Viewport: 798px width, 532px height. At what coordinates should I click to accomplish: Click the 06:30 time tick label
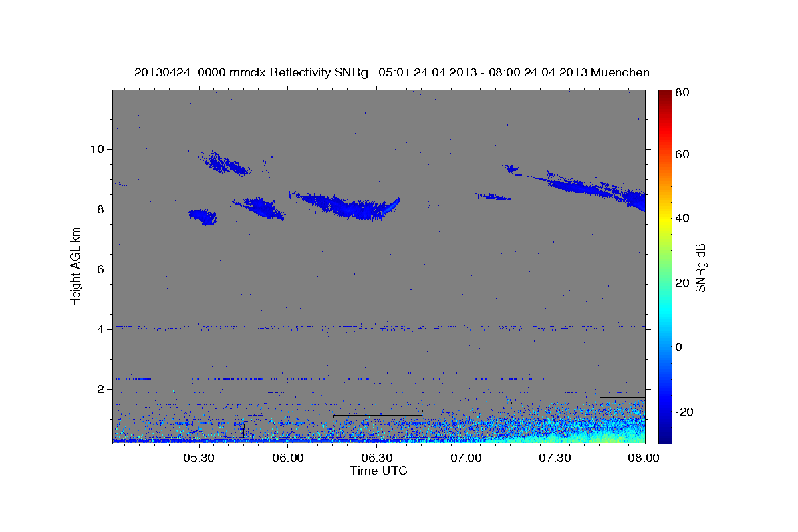(376, 458)
